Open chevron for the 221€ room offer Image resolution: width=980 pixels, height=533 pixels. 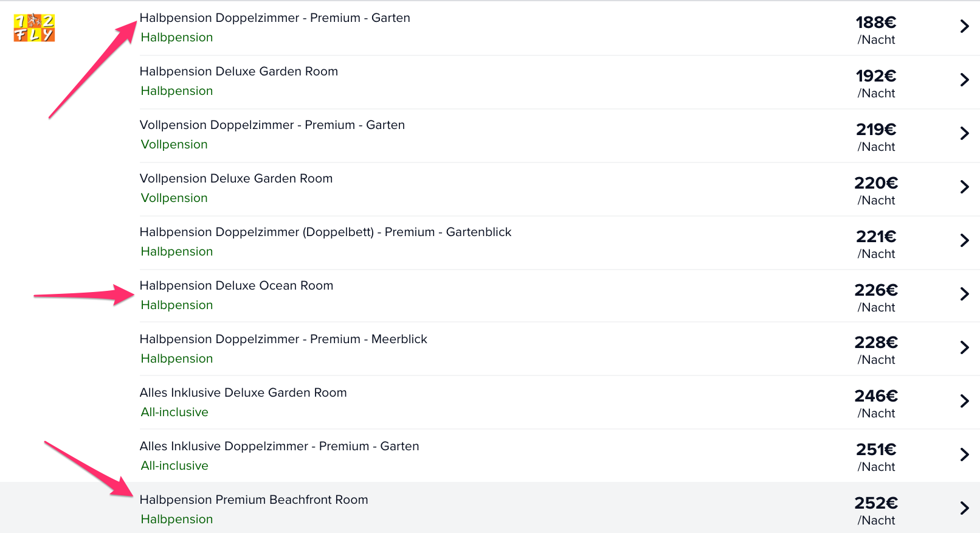[964, 240]
